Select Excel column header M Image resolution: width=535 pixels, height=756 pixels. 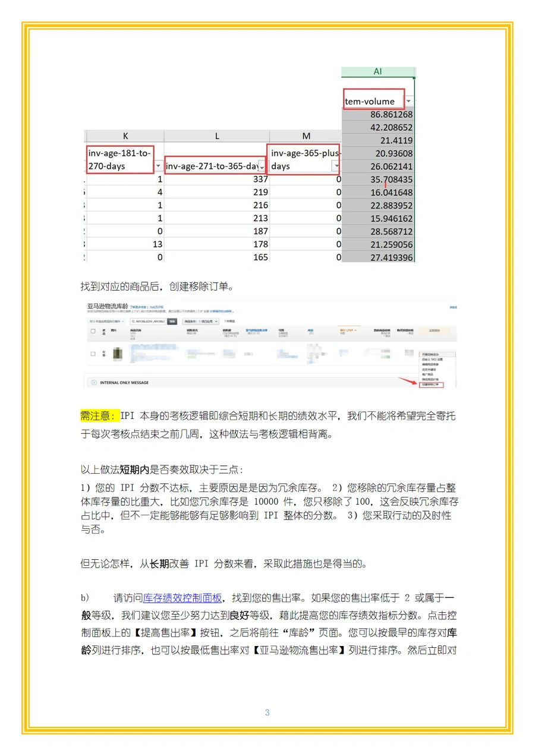tap(306, 136)
